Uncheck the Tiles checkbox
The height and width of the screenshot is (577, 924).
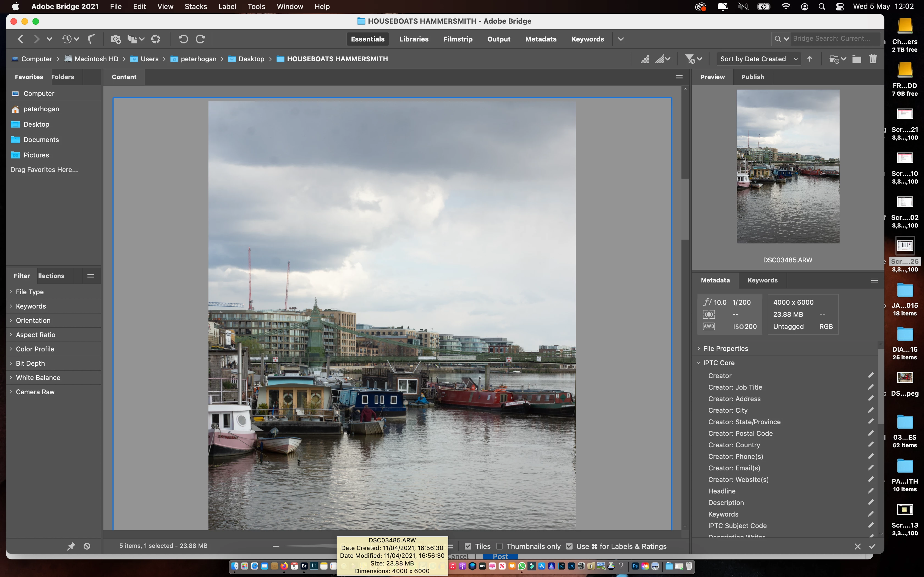pos(468,546)
